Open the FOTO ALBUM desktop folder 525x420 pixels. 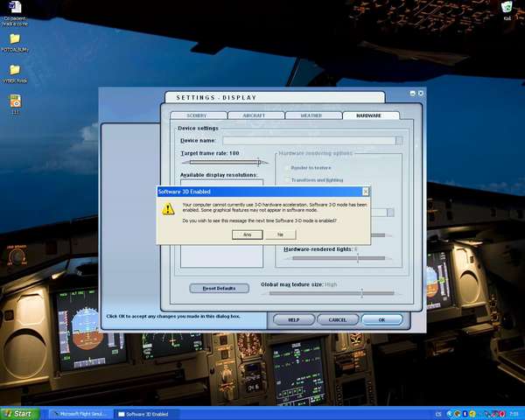pos(15,43)
